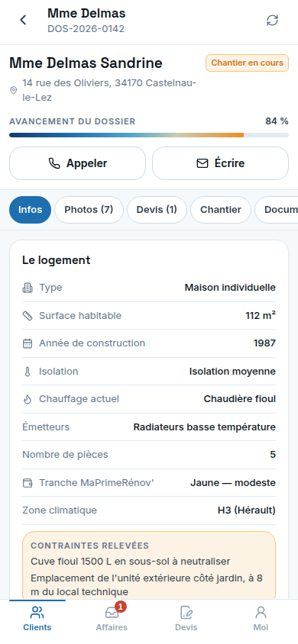Click the Nombre de pièces label
Image resolution: width=298 pixels, height=644 pixels.
tap(65, 455)
